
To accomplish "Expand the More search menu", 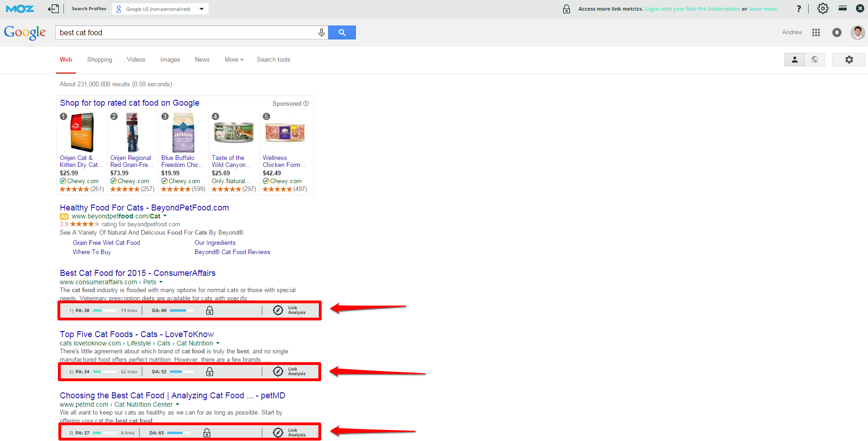I will point(234,59).
